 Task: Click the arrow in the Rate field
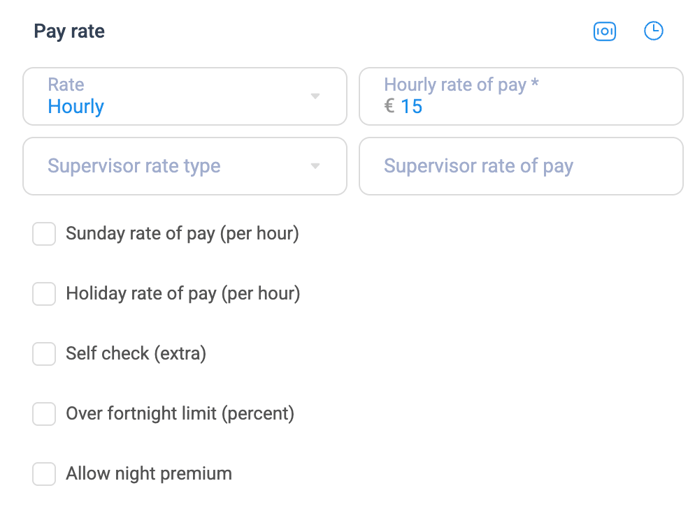click(315, 96)
